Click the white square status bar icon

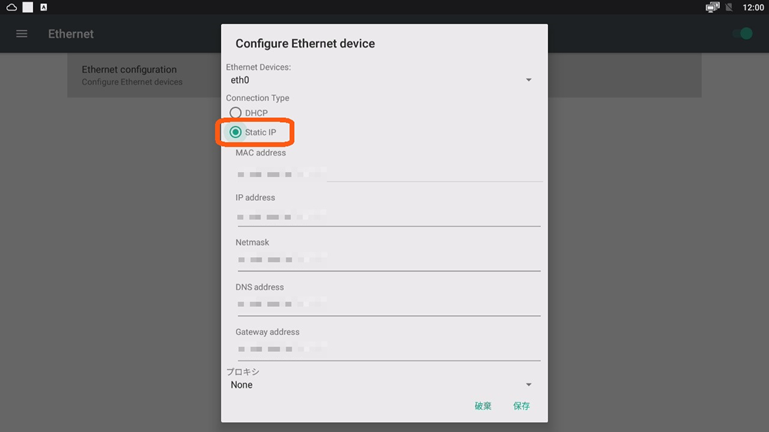point(28,7)
